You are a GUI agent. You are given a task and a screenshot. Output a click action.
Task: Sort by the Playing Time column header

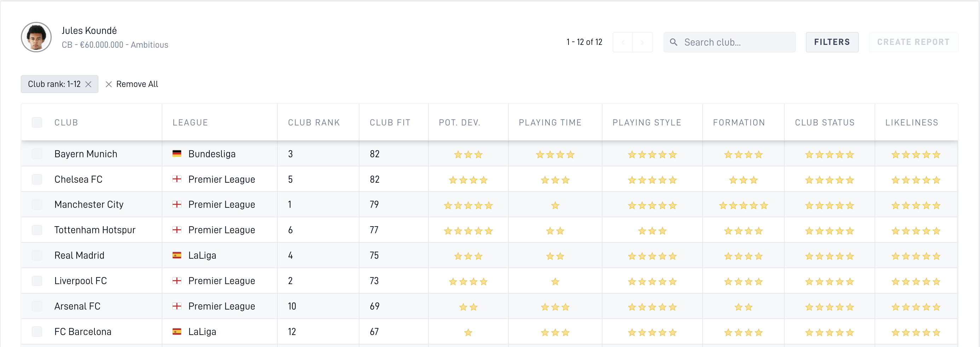(x=550, y=122)
